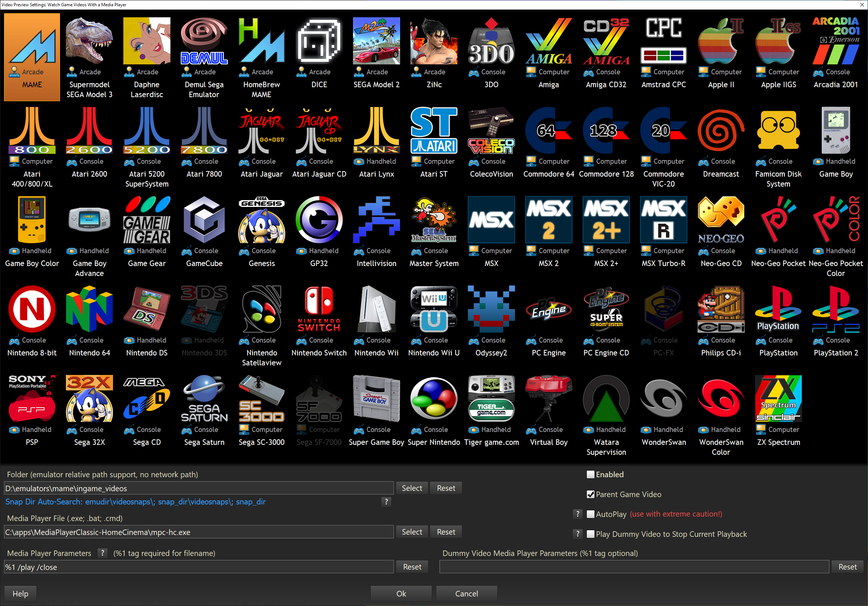
Task: Select the 3DO console icon
Action: click(x=491, y=42)
